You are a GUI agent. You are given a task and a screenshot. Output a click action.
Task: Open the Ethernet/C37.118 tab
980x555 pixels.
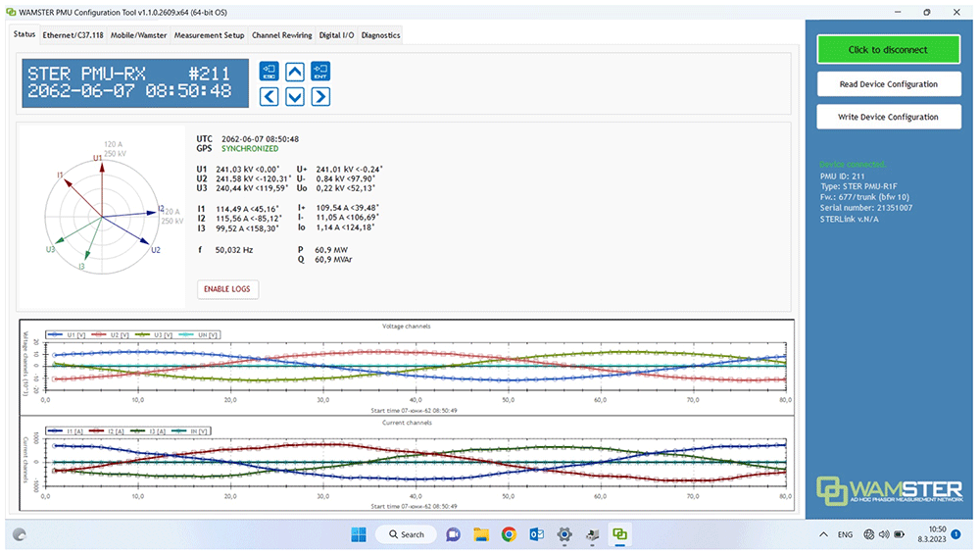[73, 35]
